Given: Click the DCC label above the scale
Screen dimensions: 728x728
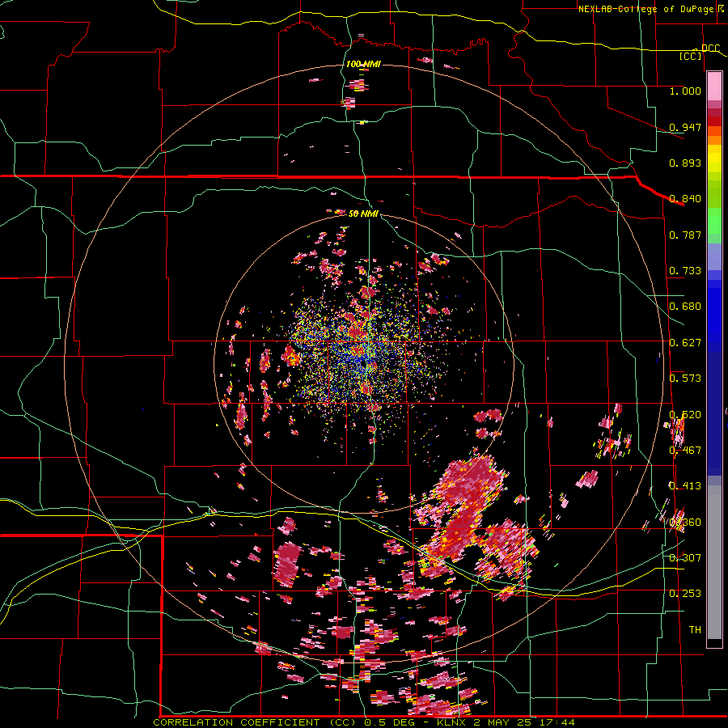Looking at the screenshot, I should point(710,49).
